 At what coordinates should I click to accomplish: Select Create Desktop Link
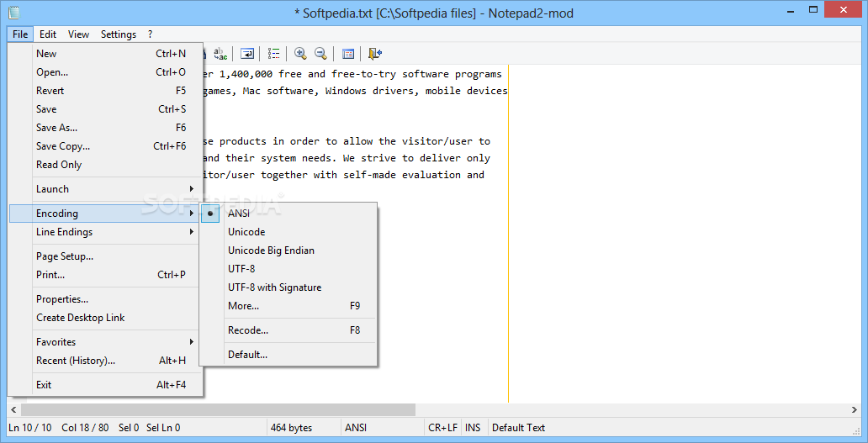point(106,318)
